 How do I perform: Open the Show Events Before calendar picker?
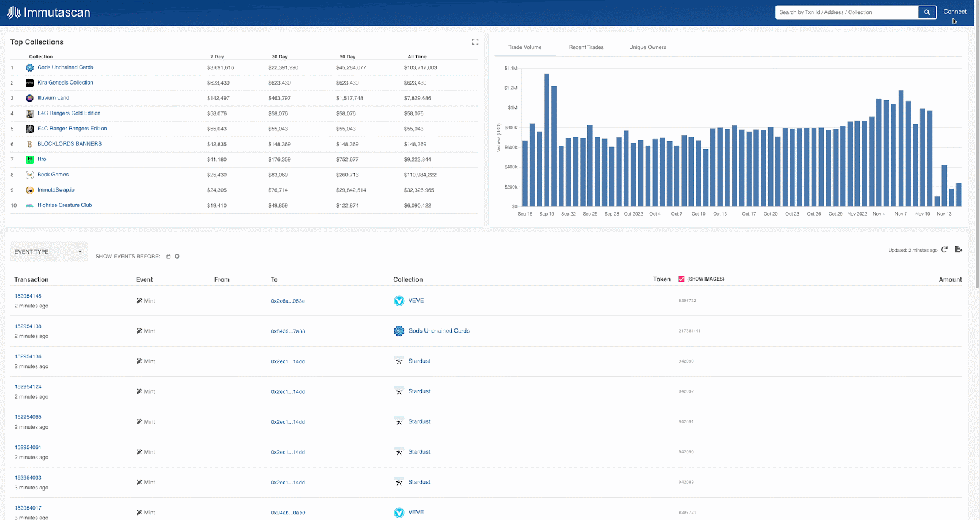pos(168,257)
